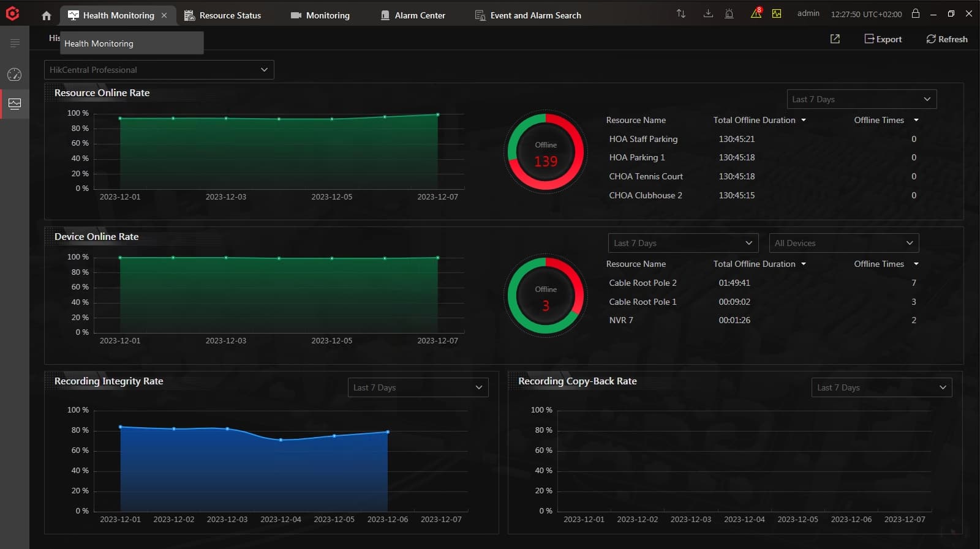Select CHOA Tennis Court row
The image size is (980, 549).
(763, 176)
